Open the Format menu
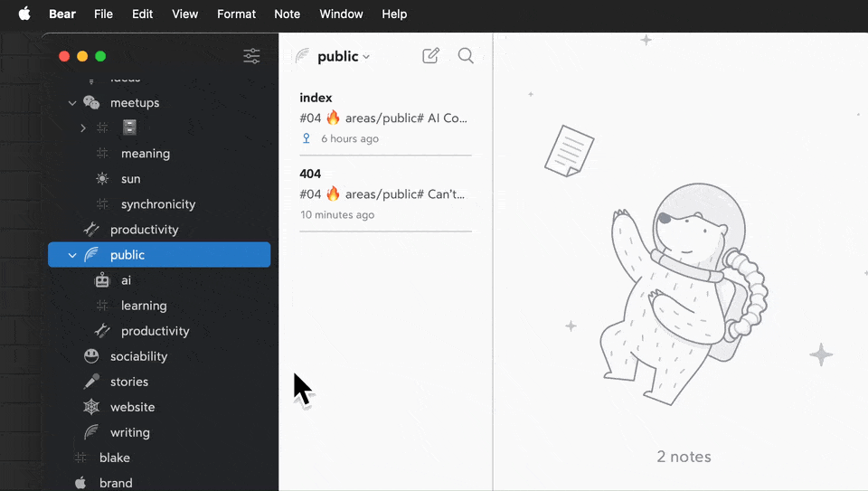868x491 pixels. 236,14
